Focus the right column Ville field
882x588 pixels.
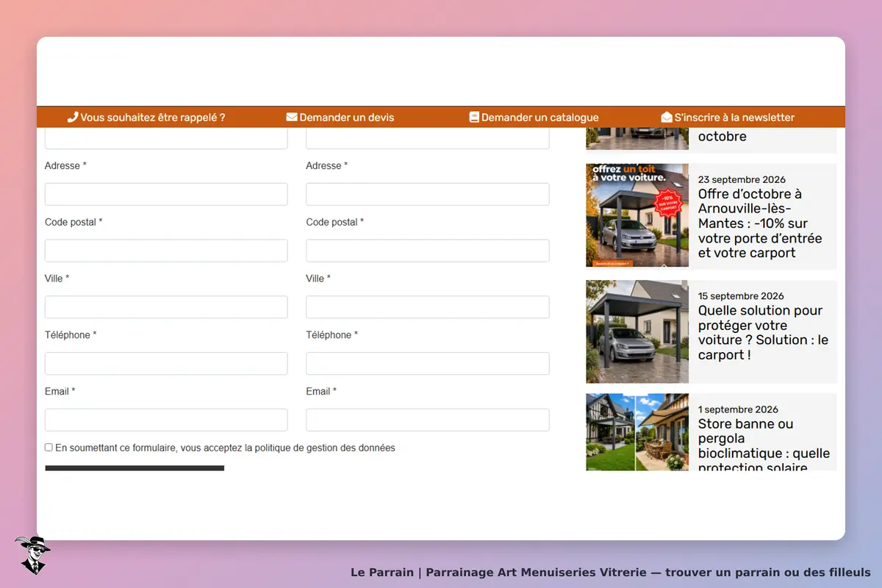coord(428,307)
